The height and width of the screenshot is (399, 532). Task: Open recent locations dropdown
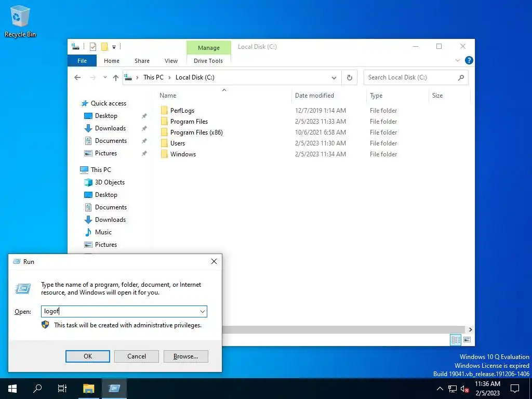pos(105,77)
